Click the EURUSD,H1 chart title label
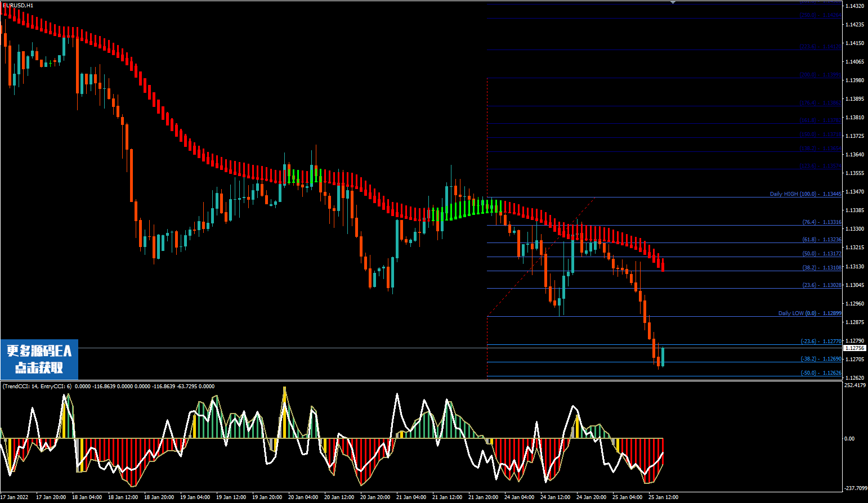Viewport: 868px width, 503px height. (18, 6)
